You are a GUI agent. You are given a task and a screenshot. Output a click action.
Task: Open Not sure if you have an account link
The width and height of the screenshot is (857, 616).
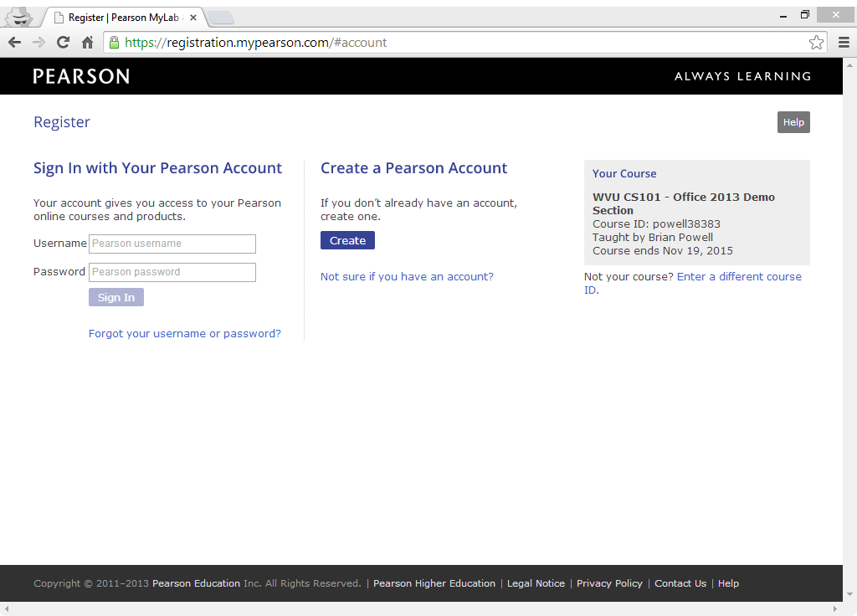(x=407, y=276)
